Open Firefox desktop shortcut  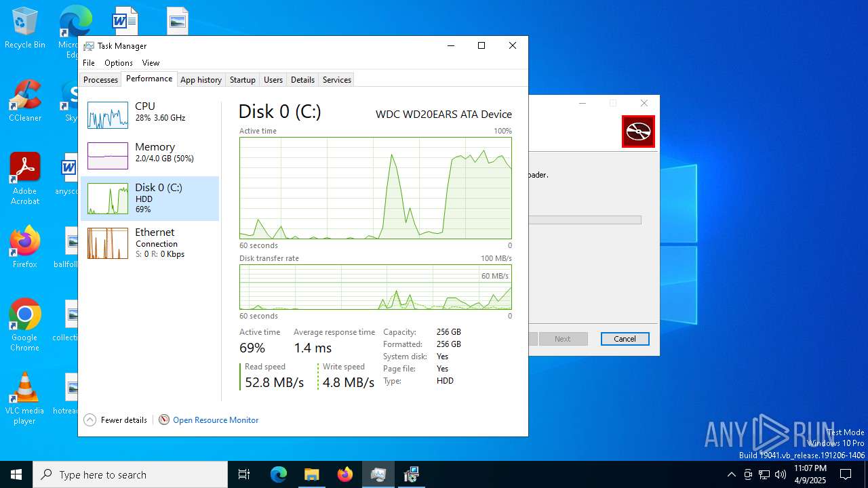click(25, 247)
